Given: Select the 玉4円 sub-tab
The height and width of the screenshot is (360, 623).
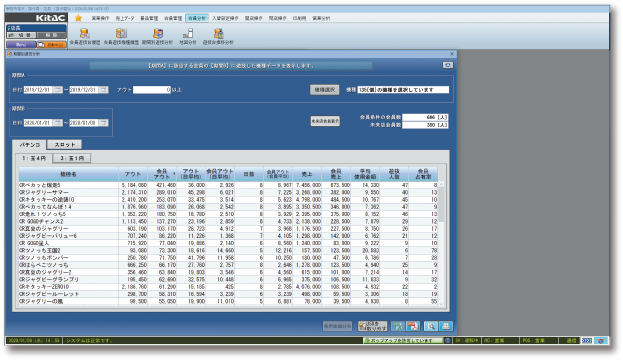Looking at the screenshot, I should click(34, 158).
